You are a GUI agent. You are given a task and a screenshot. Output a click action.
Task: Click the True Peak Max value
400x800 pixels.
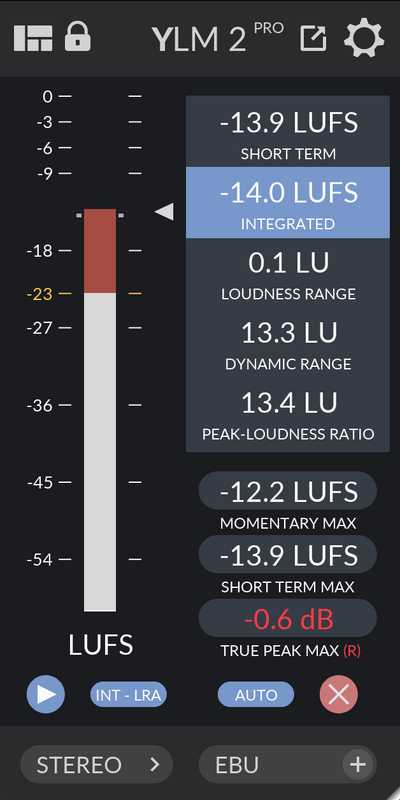point(288,618)
